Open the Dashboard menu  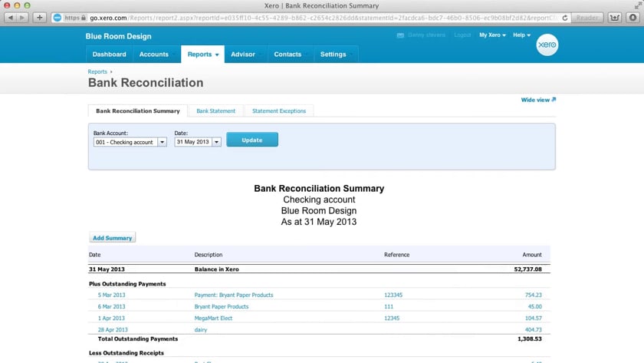click(109, 54)
